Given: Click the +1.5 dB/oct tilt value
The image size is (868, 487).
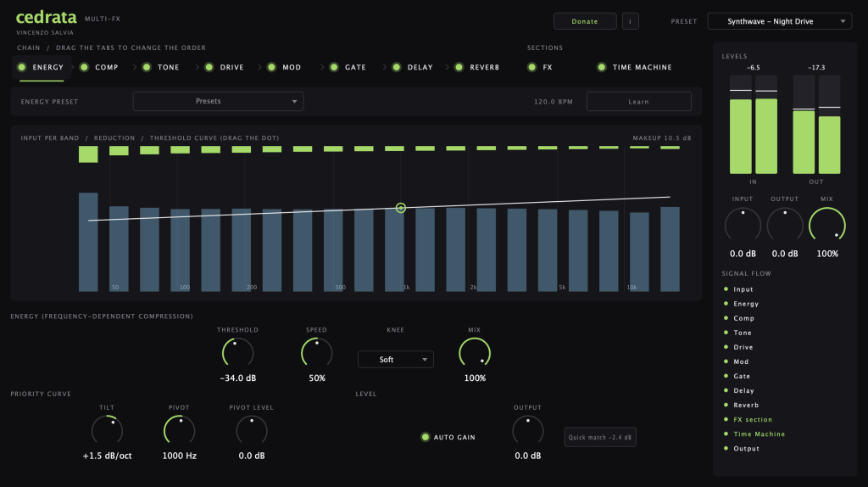Looking at the screenshot, I should click(107, 456).
